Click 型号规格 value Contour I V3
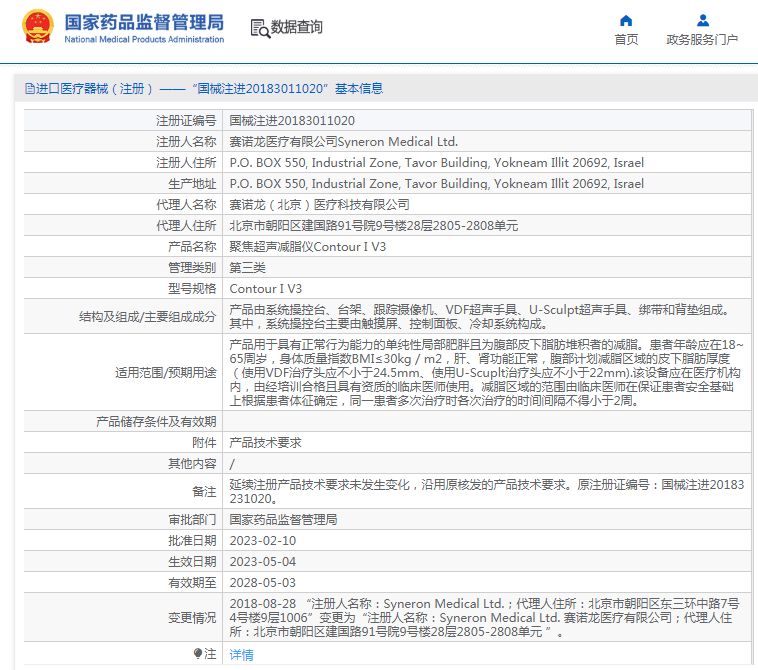The width and height of the screenshot is (758, 670). (265, 289)
